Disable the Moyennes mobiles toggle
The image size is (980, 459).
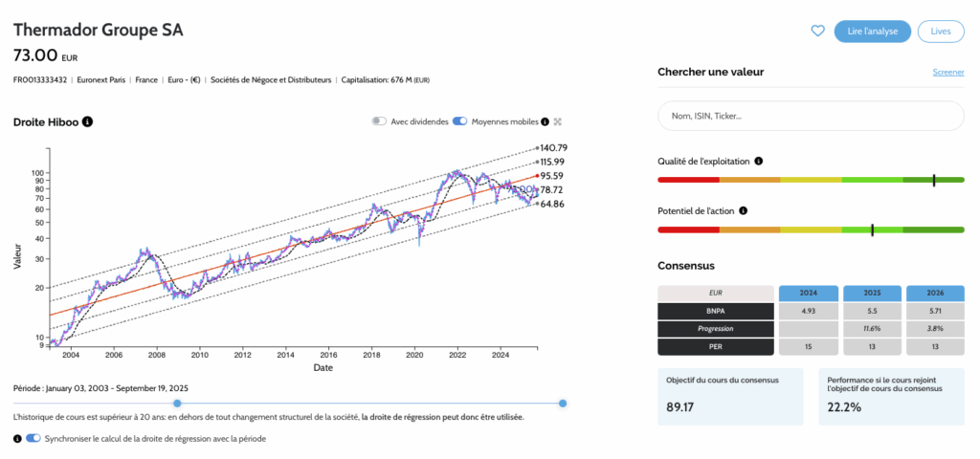point(459,122)
